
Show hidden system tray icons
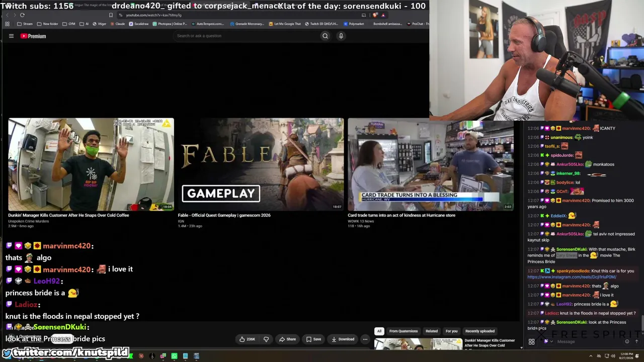point(591,356)
